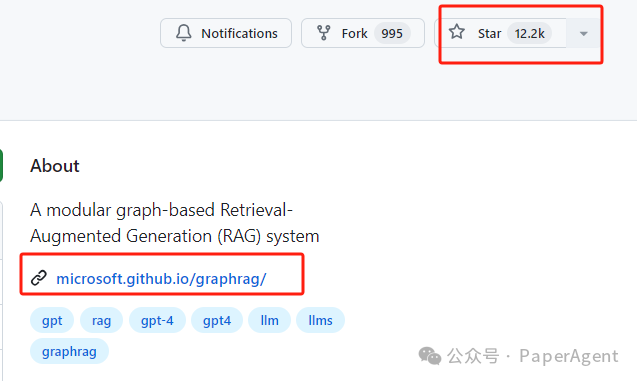Image resolution: width=637 pixels, height=381 pixels.
Task: Select the gpt-4 topic tag
Action: (x=157, y=320)
